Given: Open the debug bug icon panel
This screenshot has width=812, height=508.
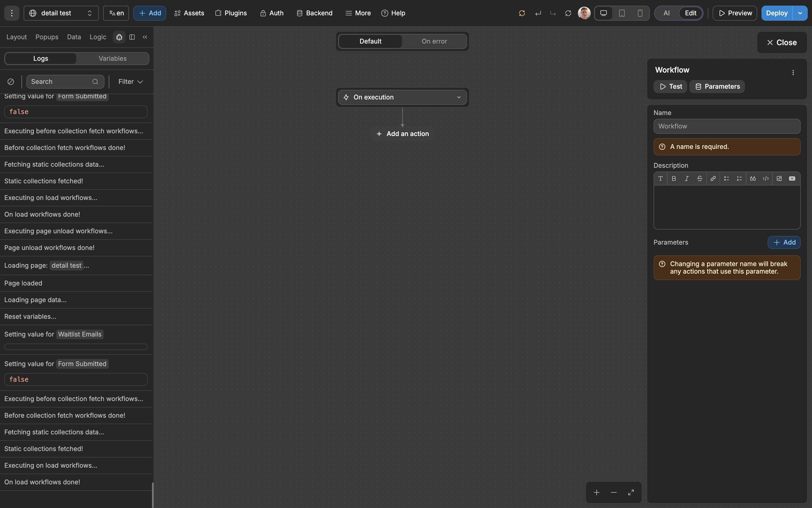Looking at the screenshot, I should (x=119, y=37).
